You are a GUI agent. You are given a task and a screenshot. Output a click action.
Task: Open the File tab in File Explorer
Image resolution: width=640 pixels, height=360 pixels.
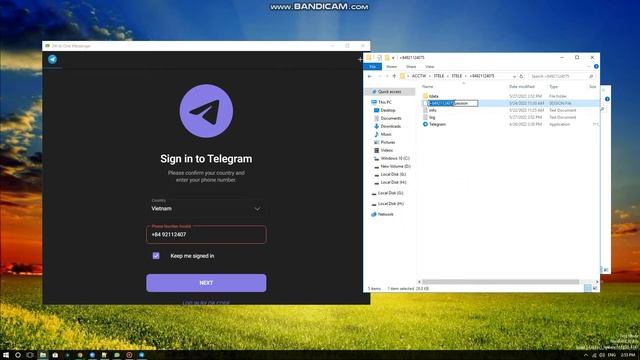[372, 67]
